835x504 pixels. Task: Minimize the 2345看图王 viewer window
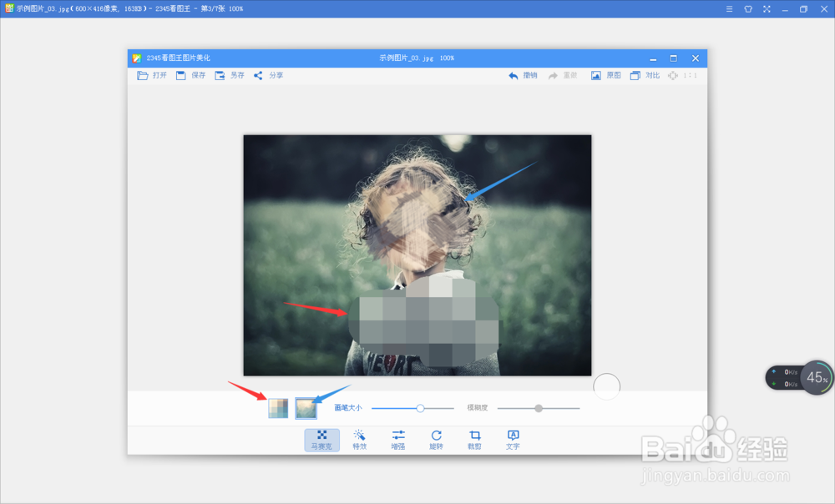pos(785,9)
